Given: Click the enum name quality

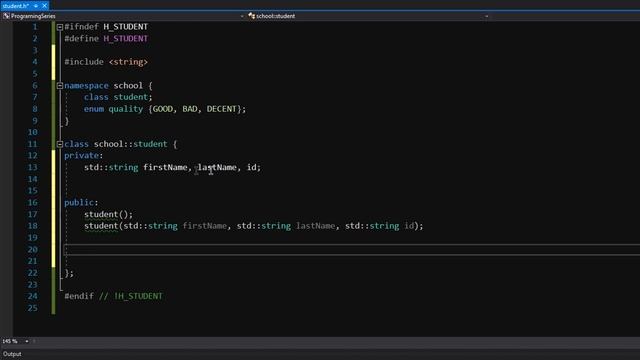Looking at the screenshot, I should pyautogui.click(x=126, y=109).
